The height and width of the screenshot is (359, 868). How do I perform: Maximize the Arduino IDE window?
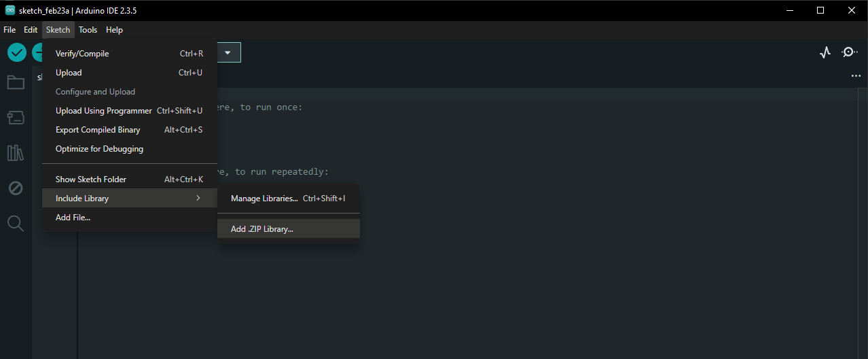(x=820, y=10)
